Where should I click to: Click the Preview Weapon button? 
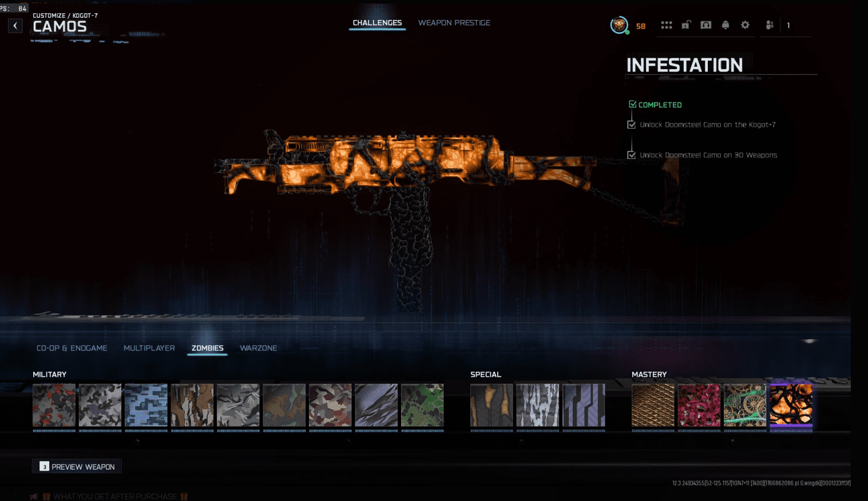(77, 467)
